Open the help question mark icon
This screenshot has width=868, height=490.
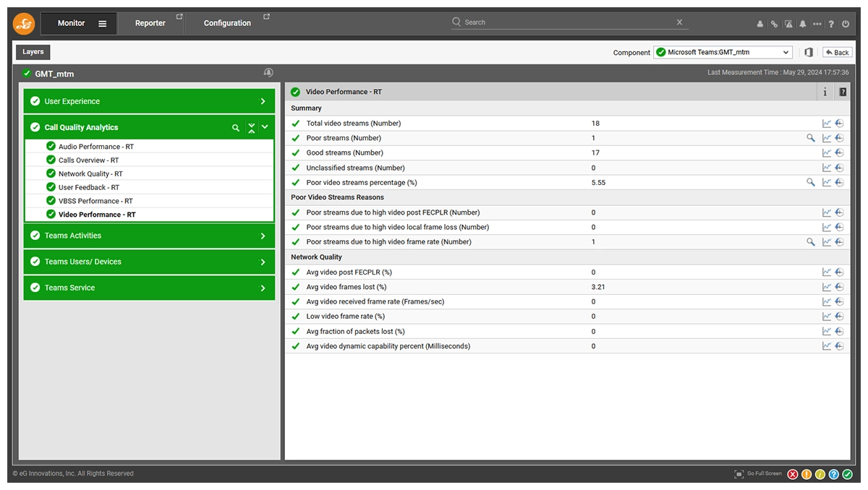(x=831, y=24)
